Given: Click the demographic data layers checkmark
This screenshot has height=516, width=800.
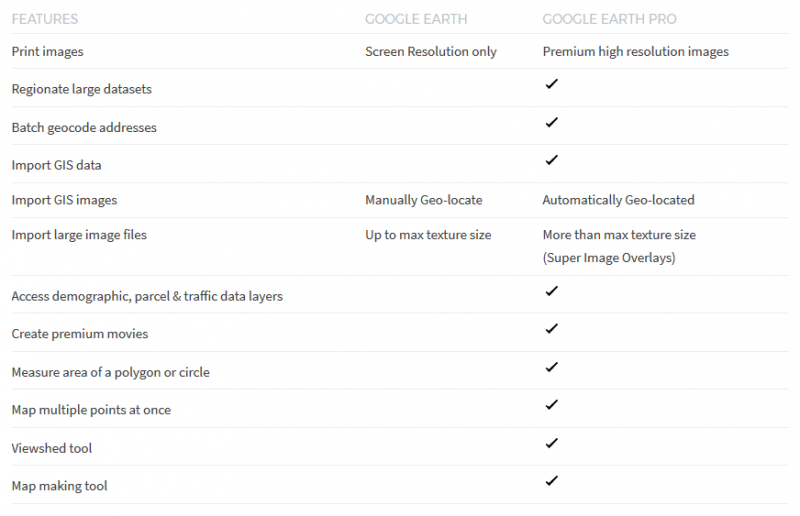Looking at the screenshot, I should (551, 291).
